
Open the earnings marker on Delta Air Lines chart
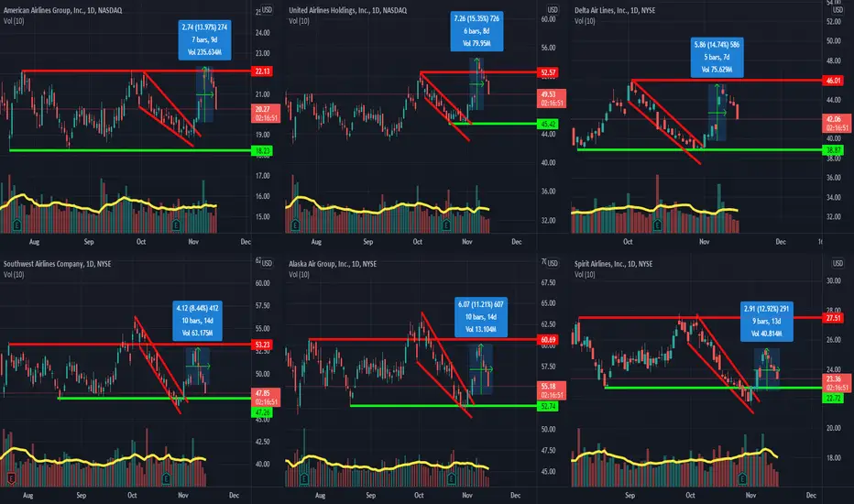pyautogui.click(x=657, y=225)
